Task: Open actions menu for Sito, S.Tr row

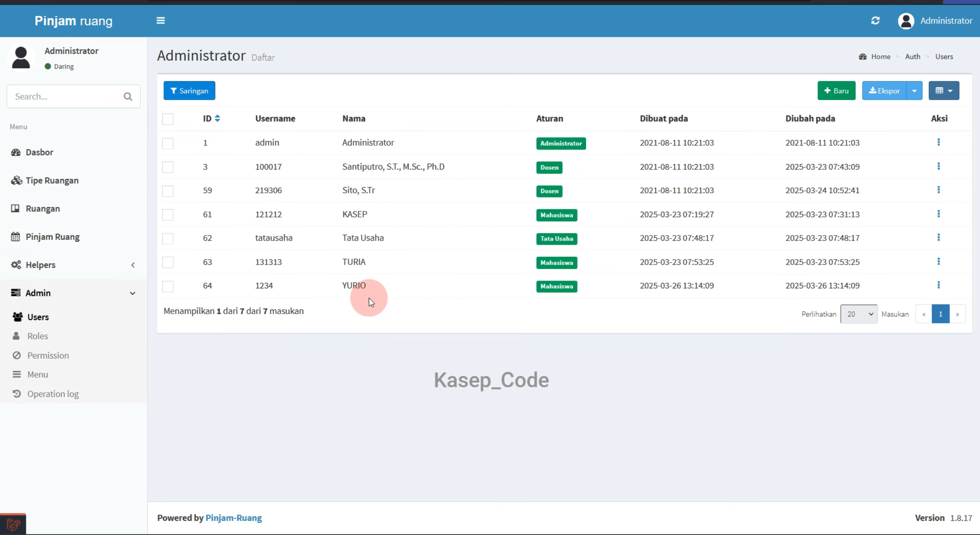Action: [939, 190]
